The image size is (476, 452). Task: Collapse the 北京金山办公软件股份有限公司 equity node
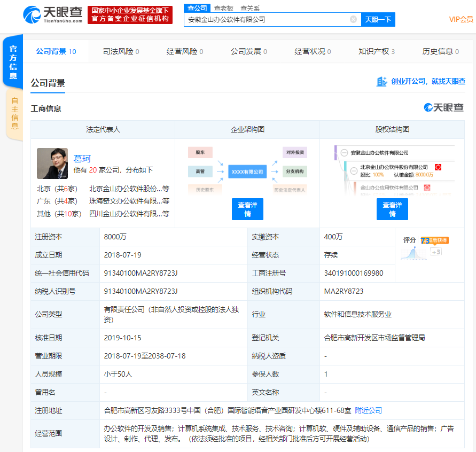point(354,171)
